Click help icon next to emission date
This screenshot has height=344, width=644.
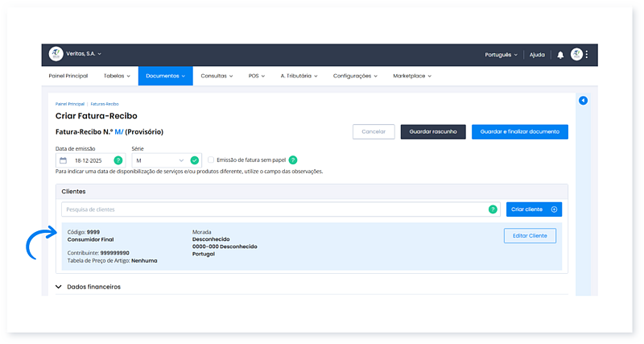coord(118,160)
